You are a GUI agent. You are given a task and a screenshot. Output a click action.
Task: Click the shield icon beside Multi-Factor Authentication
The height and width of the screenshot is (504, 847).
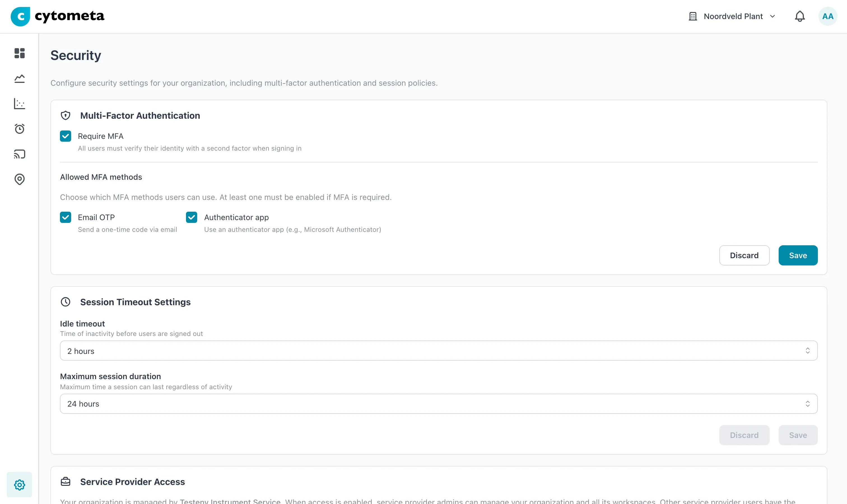[66, 115]
